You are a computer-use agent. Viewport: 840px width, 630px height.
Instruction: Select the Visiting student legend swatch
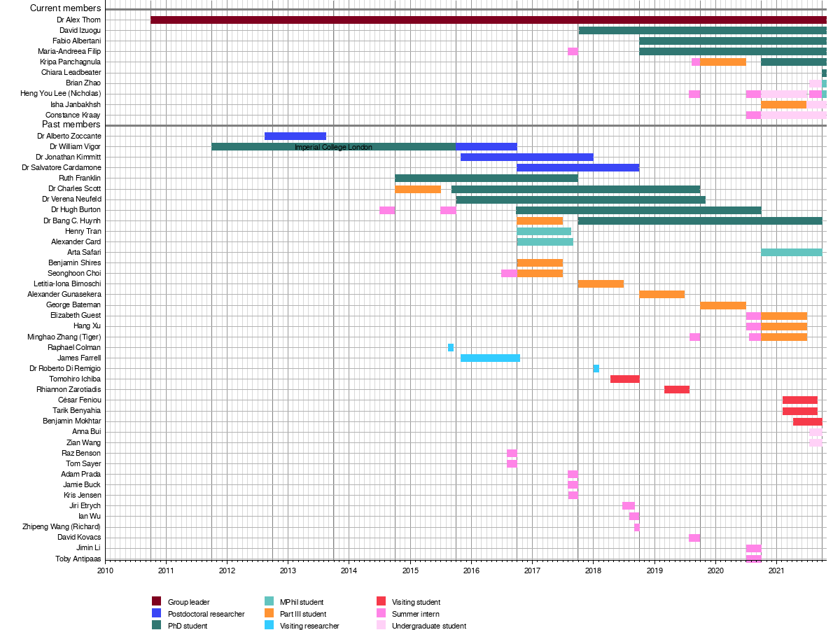(x=381, y=601)
